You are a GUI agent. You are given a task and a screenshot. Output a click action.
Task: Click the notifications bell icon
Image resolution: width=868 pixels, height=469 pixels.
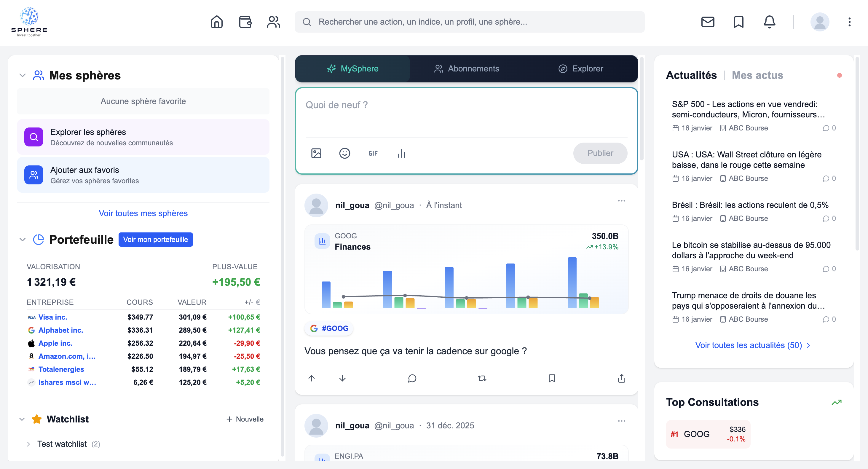[769, 22]
